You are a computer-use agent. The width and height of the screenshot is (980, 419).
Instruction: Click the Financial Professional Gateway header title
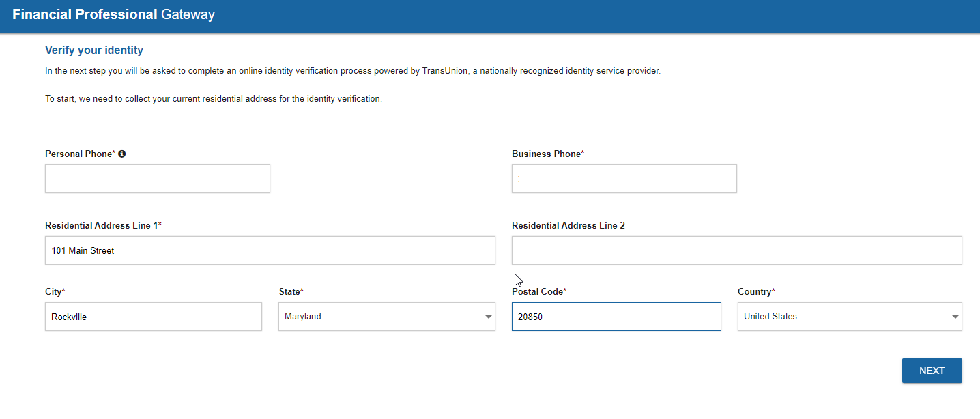113,14
